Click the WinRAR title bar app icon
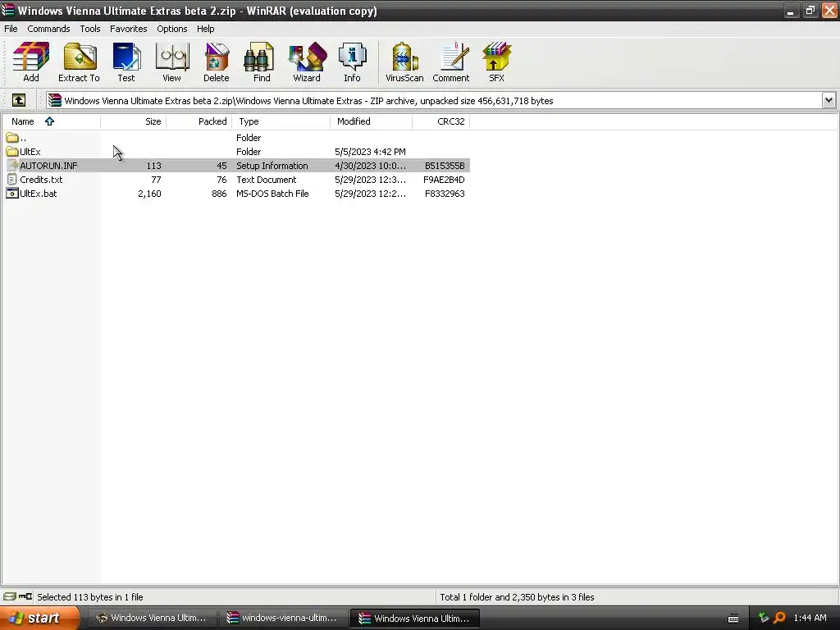This screenshot has width=840, height=630. coord(8,10)
